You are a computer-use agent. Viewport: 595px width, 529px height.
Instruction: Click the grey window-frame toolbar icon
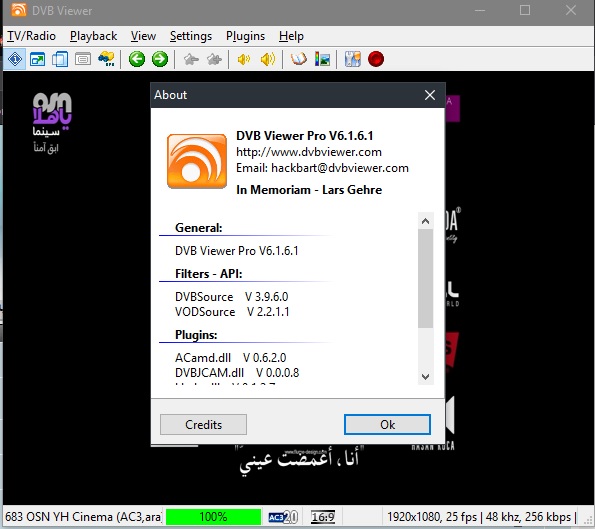tap(83, 59)
